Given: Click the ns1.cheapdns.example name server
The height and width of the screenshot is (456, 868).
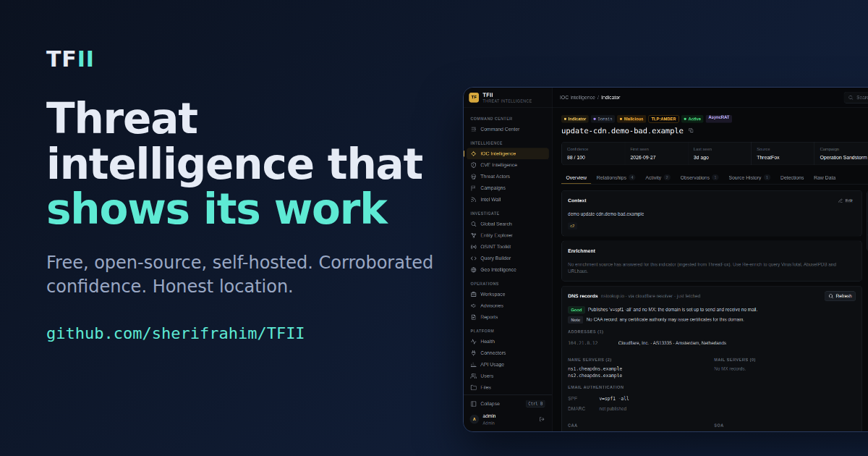Looking at the screenshot, I should tap(595, 369).
